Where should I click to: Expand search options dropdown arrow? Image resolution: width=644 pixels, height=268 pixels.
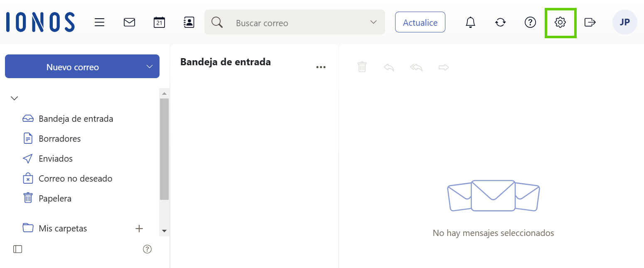point(374,22)
